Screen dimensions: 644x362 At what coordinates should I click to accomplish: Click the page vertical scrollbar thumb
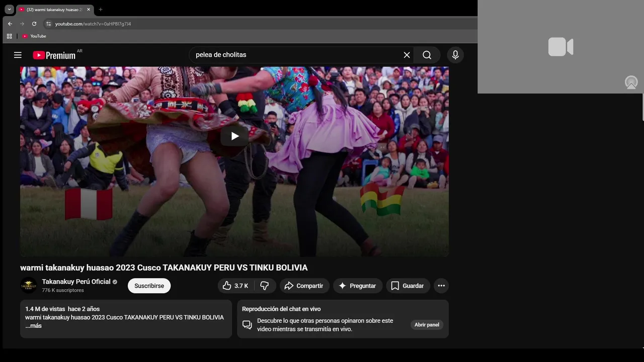point(643,107)
